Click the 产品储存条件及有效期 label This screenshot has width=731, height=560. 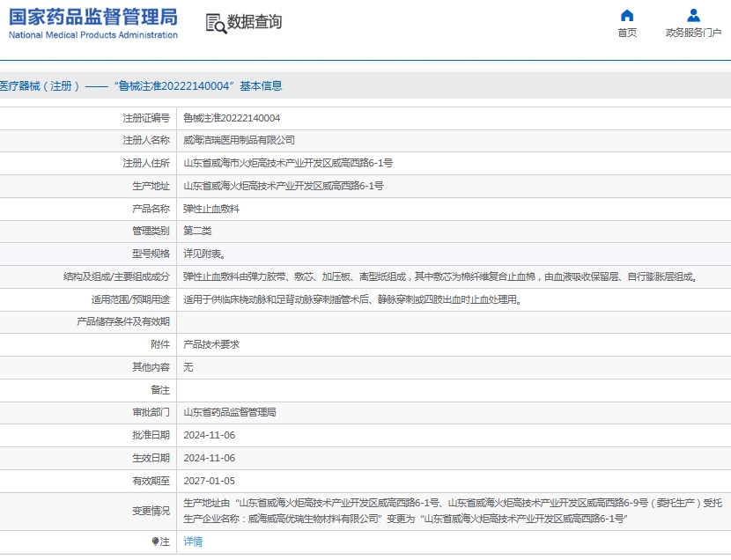[123, 322]
